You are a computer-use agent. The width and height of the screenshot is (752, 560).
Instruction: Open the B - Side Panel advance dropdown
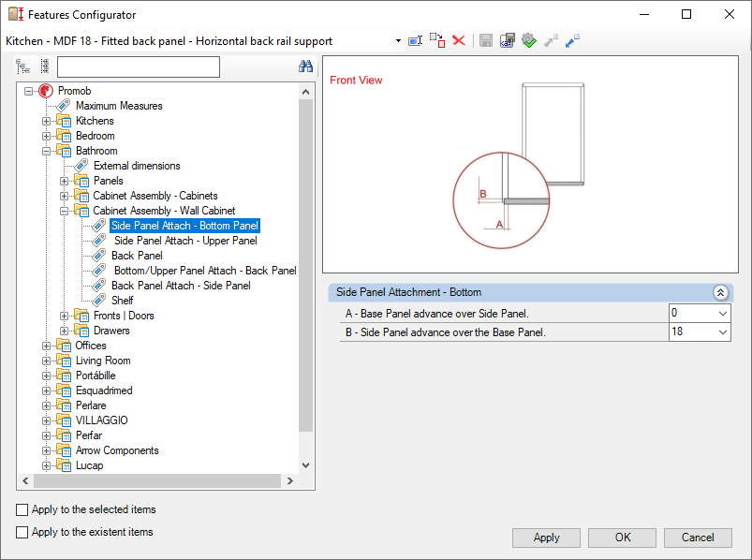tap(723, 332)
